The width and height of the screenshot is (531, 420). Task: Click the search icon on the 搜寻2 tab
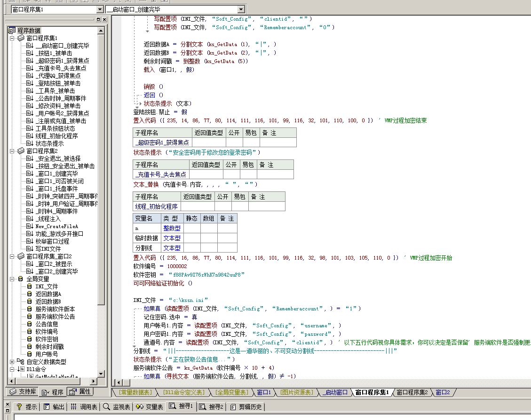coord(203,407)
